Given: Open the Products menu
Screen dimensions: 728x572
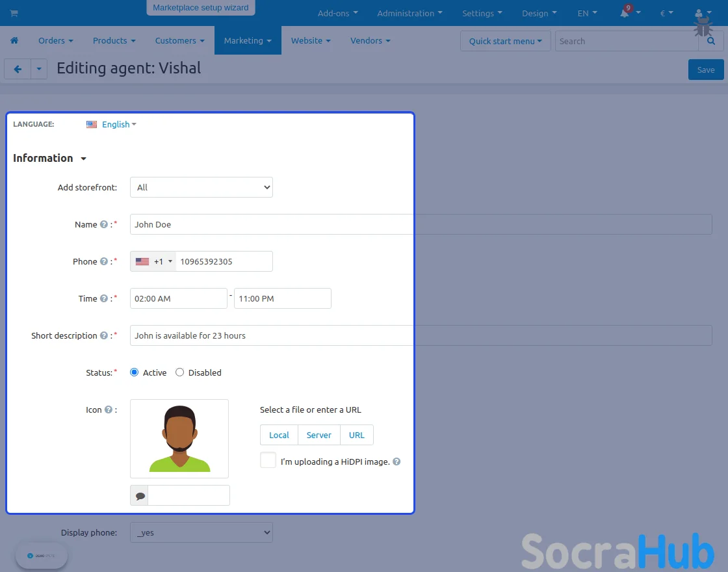Looking at the screenshot, I should point(114,40).
